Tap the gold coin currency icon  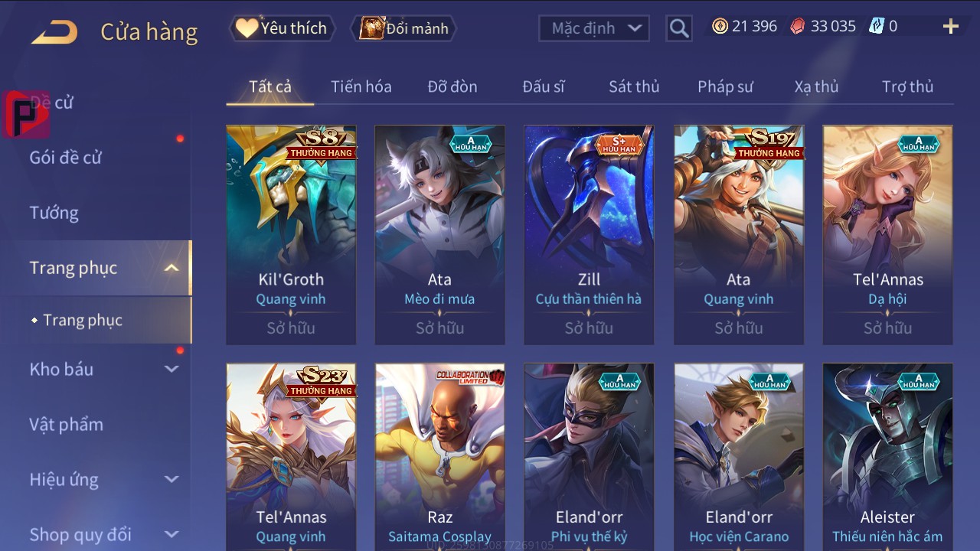click(x=720, y=26)
